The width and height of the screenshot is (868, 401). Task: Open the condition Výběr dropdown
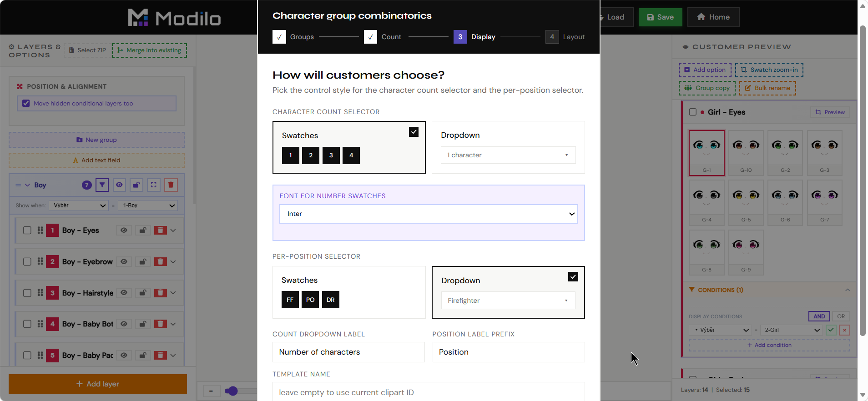[x=720, y=330]
